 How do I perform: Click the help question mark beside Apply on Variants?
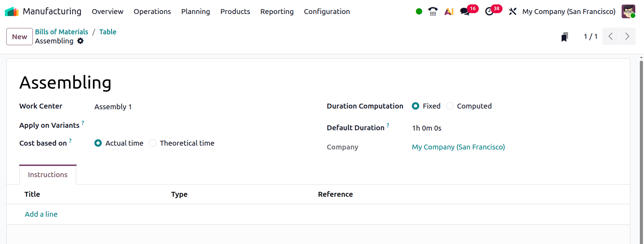83,123
